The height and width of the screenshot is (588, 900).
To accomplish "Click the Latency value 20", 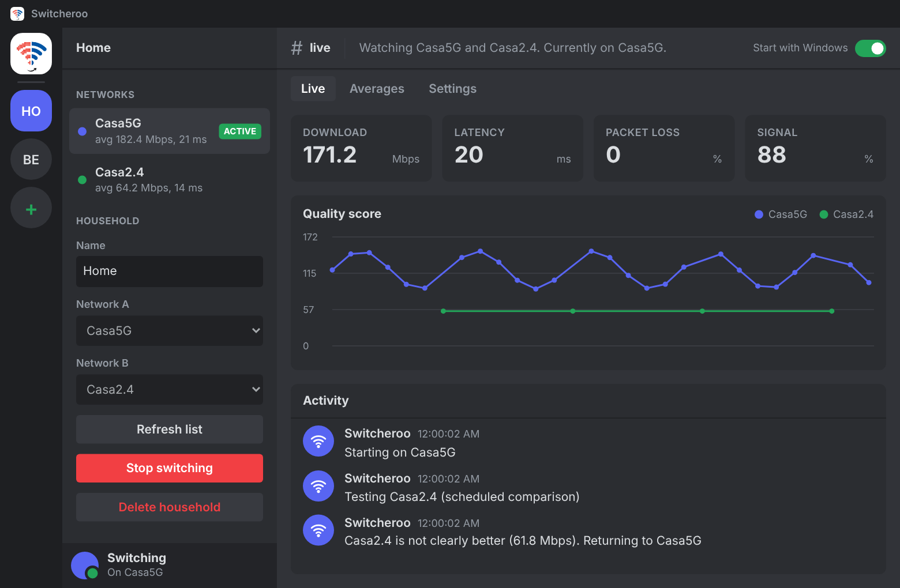I will click(x=469, y=154).
